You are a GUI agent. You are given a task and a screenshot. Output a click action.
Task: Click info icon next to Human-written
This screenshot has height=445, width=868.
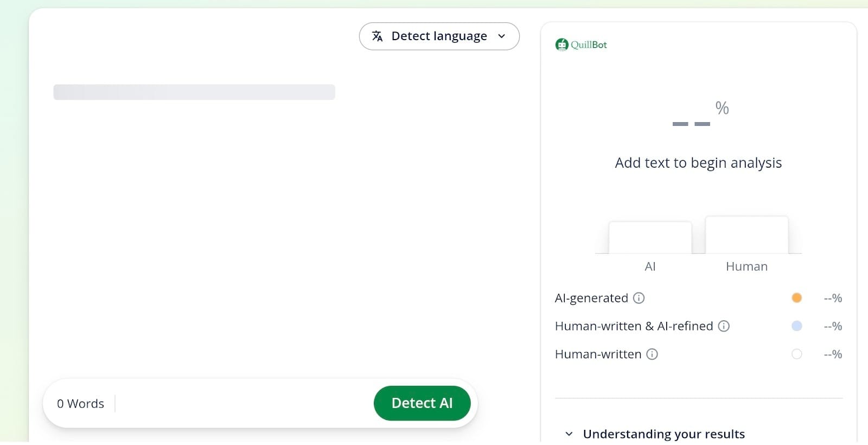tap(652, 354)
